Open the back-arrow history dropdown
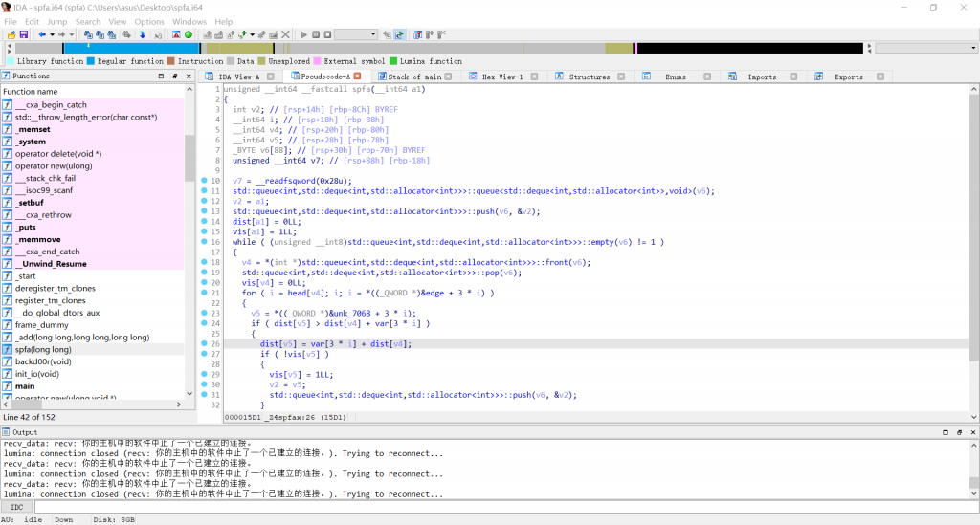Screen dimensions: 980x525 click(52, 35)
